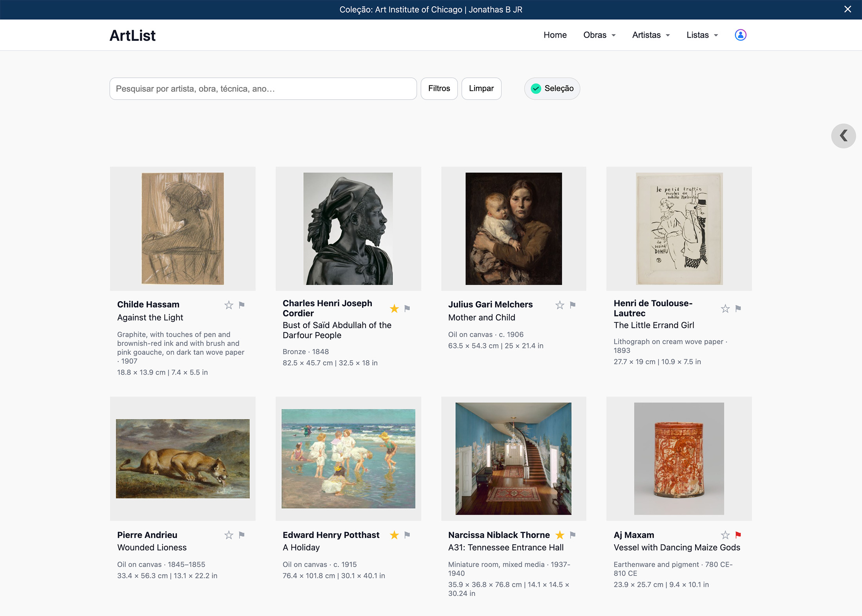Viewport: 862px width, 616px height.
Task: Expand the side panel with the chevron
Action: click(x=843, y=136)
